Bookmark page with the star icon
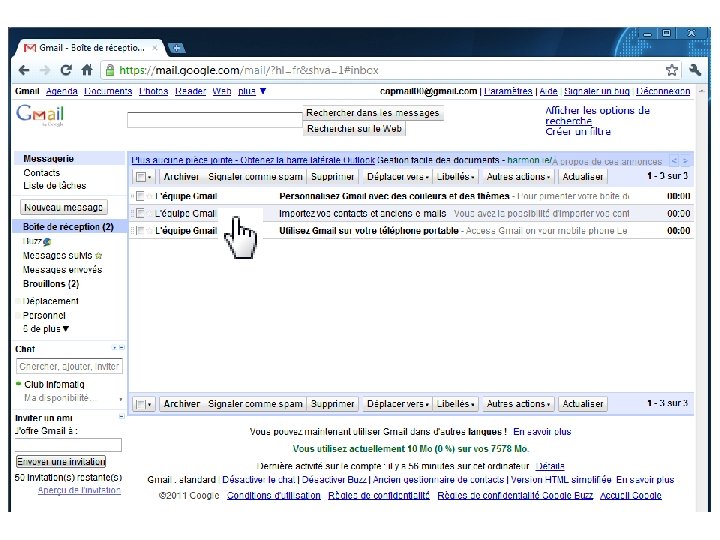Screen dimensions: 720x540 coord(672,70)
